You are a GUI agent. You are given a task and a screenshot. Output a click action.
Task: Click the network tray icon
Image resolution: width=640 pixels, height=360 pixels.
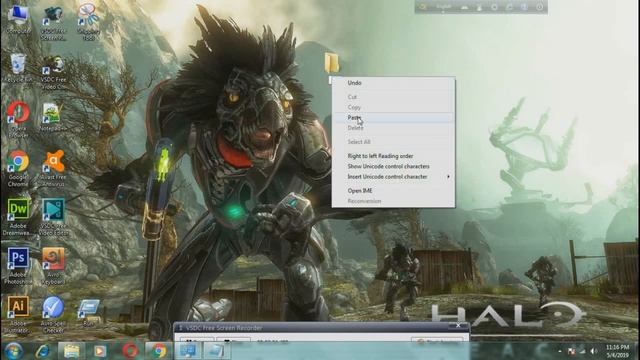pos(583,351)
